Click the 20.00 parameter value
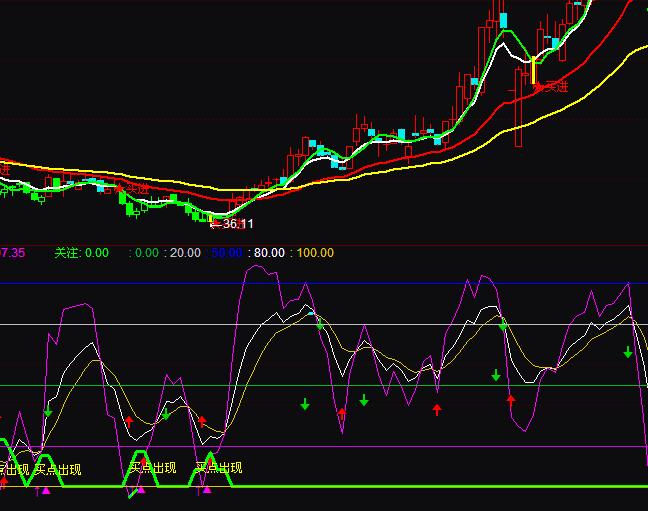The width and height of the screenshot is (648, 511). pos(184,253)
